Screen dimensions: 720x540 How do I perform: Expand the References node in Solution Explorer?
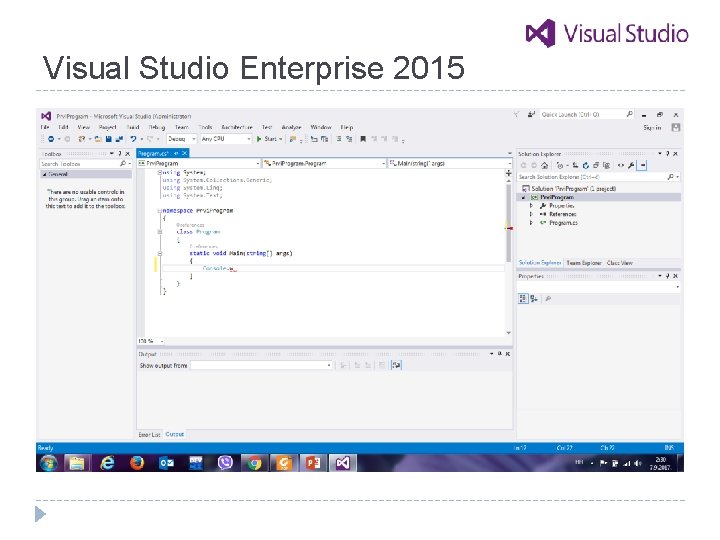coord(531,214)
